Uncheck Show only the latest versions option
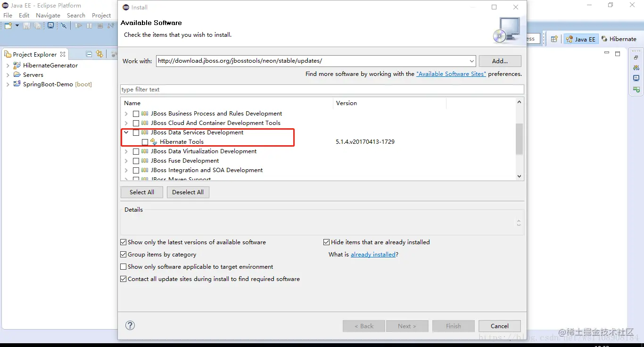Viewport: 644px width, 347px height. 124,242
